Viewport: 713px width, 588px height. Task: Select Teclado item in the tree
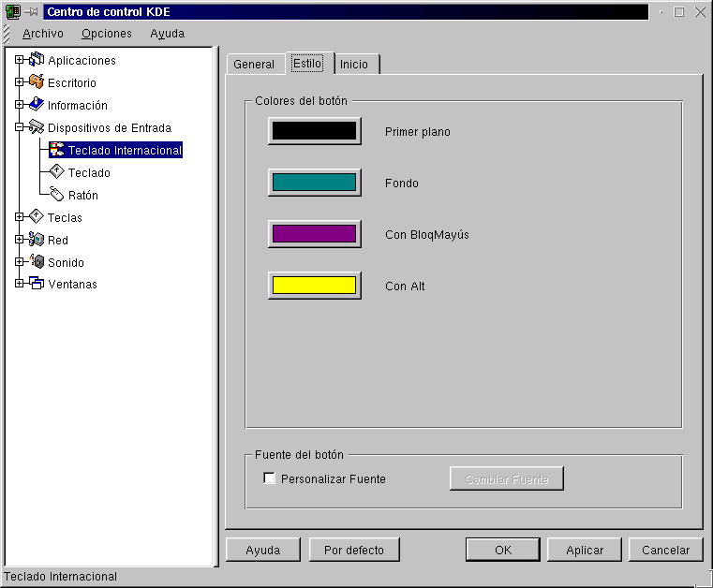[89, 172]
